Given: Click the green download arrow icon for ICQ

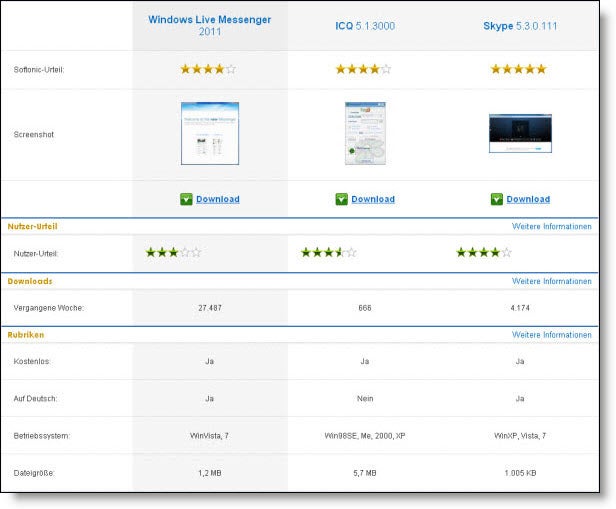Looking at the screenshot, I should (341, 199).
